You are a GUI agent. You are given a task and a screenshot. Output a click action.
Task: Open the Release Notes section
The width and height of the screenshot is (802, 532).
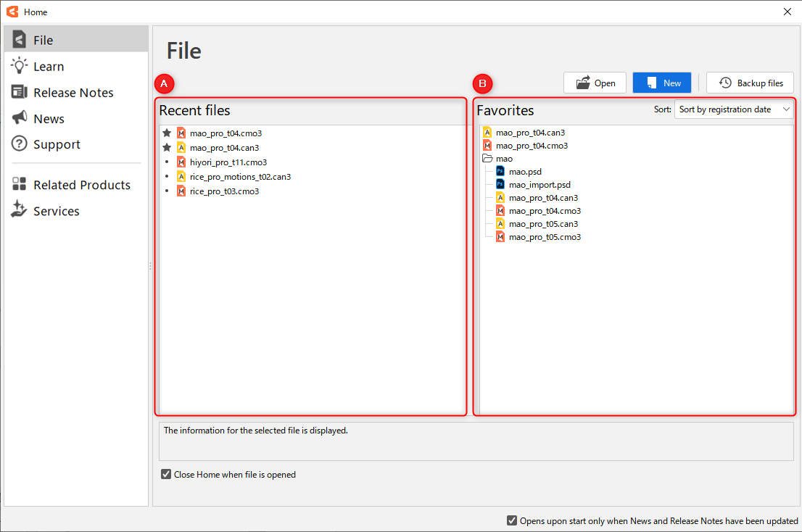pyautogui.click(x=73, y=93)
